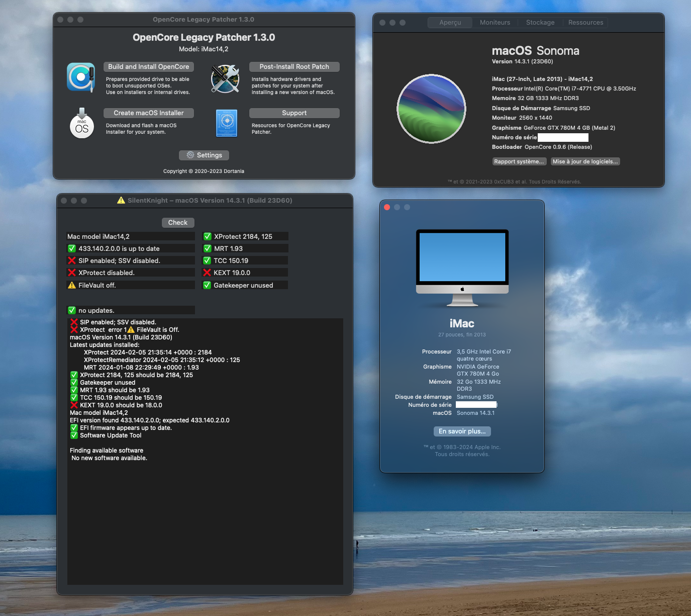The height and width of the screenshot is (616, 691).
Task: Click the red cross beside KEXT 19.0.0 should be 18.0.0
Action: pyautogui.click(x=74, y=405)
